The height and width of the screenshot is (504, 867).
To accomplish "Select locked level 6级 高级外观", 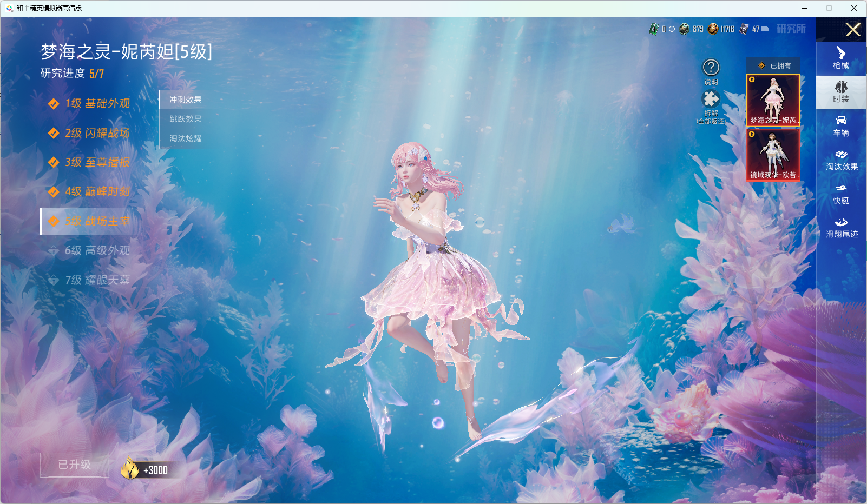I will [89, 250].
